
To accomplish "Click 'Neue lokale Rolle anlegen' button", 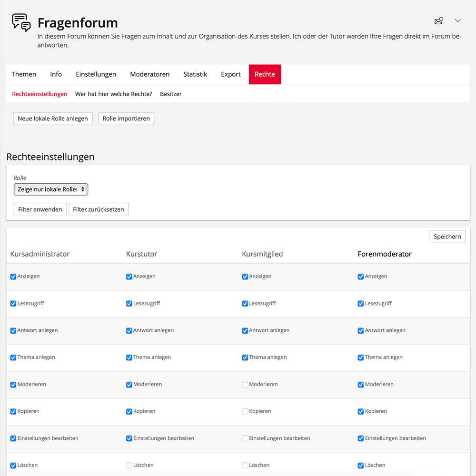I will (53, 119).
